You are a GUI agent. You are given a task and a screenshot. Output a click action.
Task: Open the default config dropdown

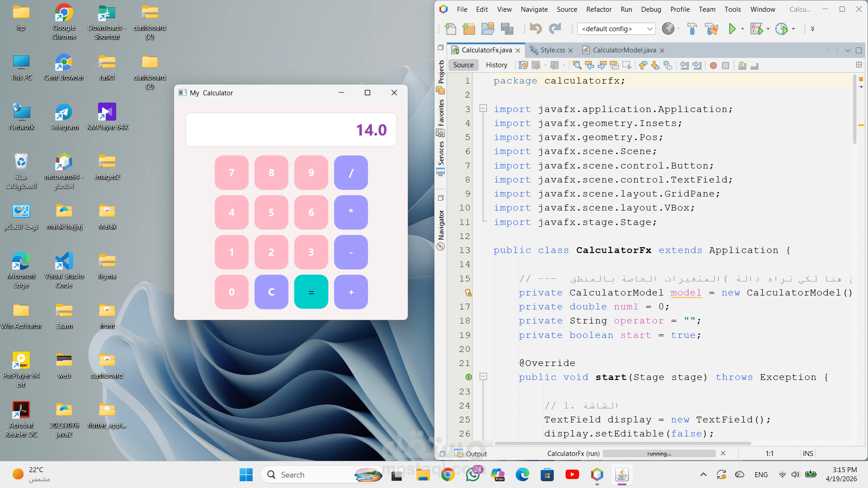point(617,29)
